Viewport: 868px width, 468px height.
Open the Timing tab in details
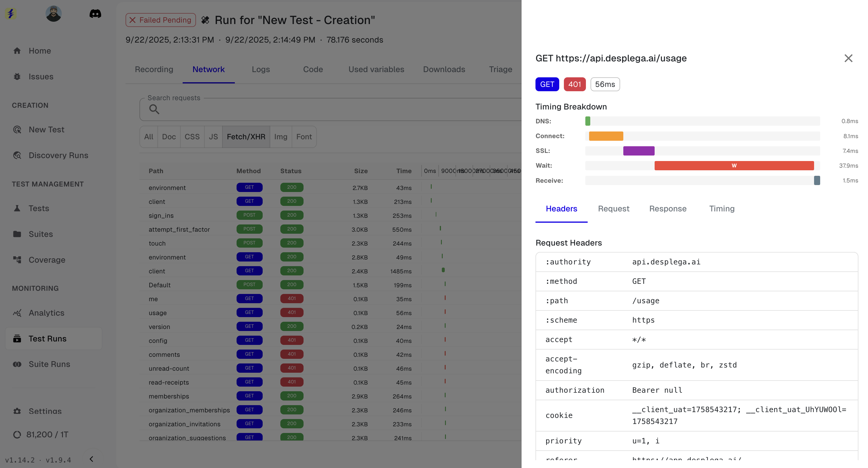tap(721, 209)
